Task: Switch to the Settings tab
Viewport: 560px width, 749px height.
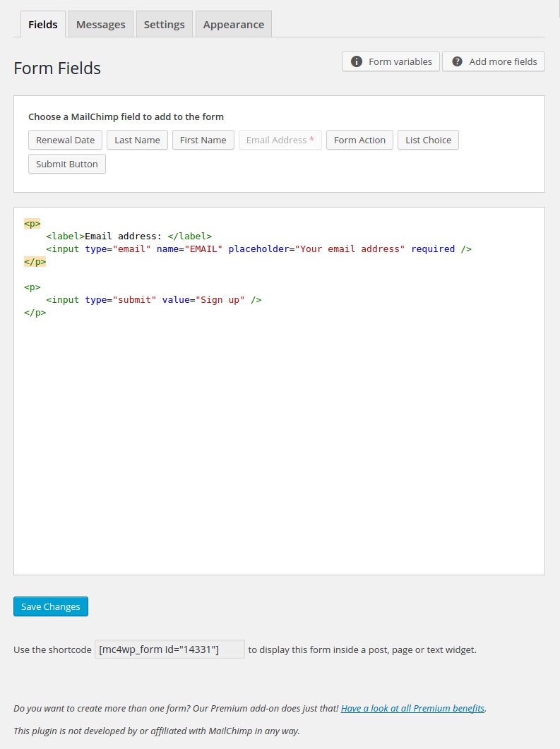Action: click(164, 24)
